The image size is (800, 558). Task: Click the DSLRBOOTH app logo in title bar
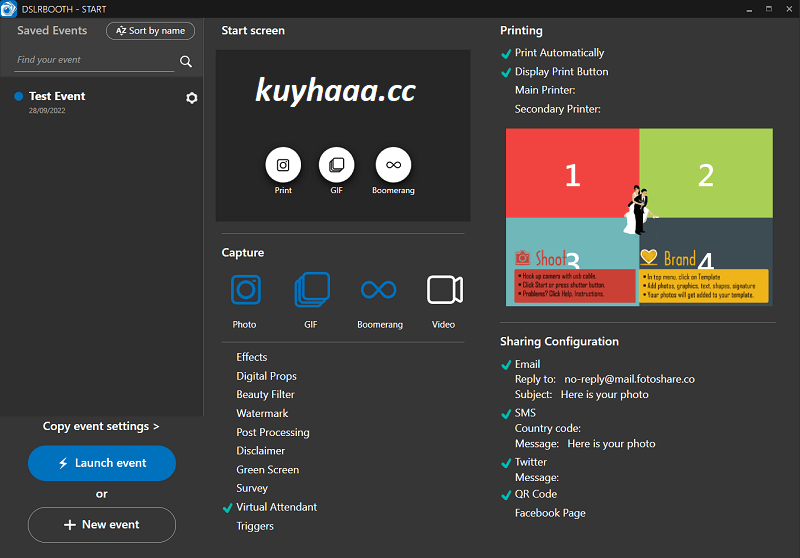9,9
